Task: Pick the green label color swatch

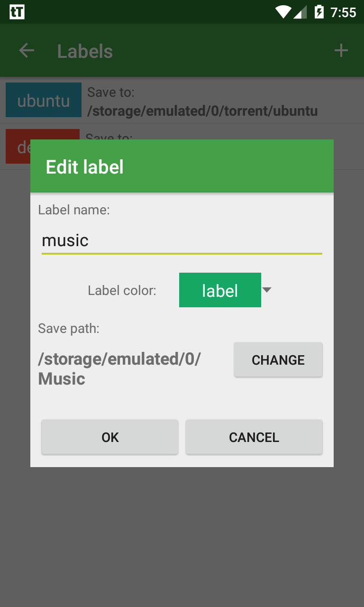Action: point(220,290)
